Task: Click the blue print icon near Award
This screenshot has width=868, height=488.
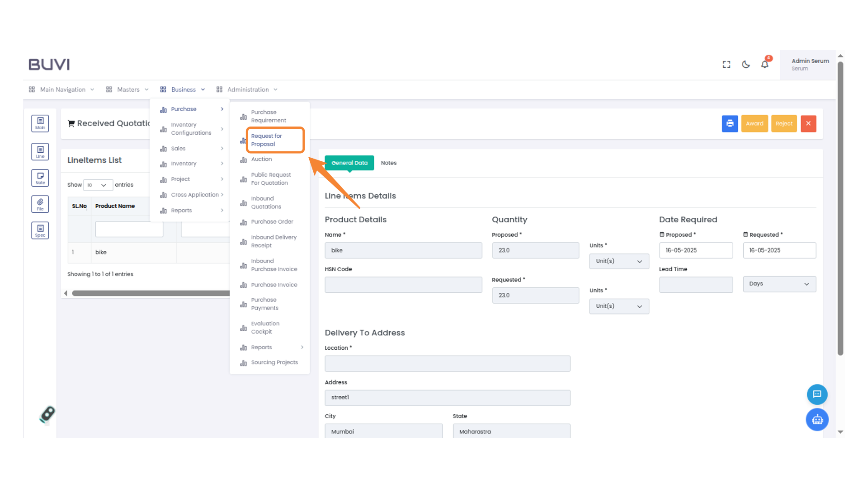Action: click(x=730, y=123)
